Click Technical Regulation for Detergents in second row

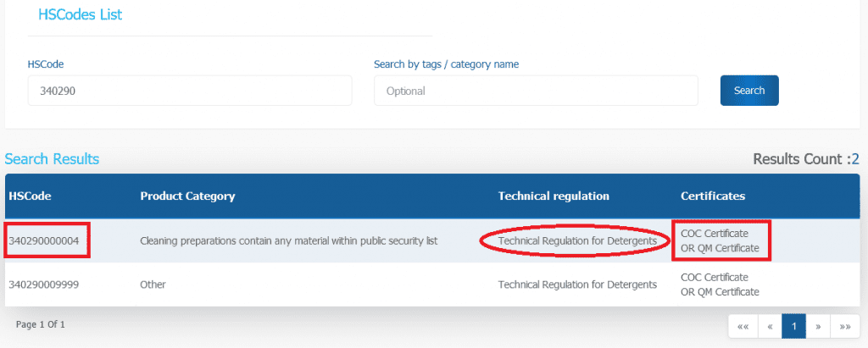(577, 284)
